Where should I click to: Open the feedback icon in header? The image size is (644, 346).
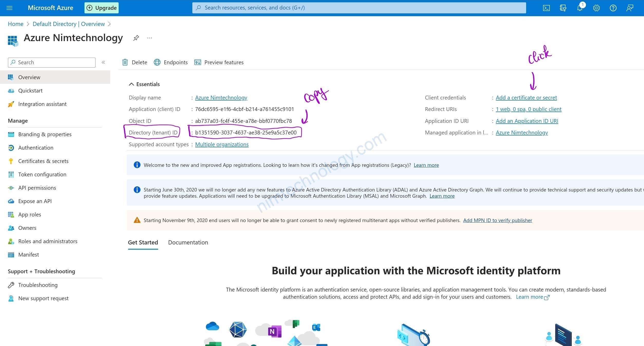click(x=630, y=8)
